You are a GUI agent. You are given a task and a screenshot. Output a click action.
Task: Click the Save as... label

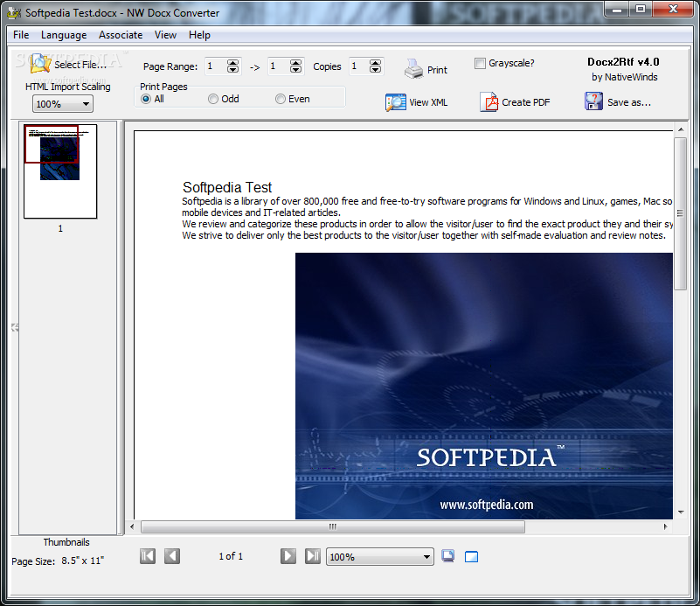click(x=629, y=102)
